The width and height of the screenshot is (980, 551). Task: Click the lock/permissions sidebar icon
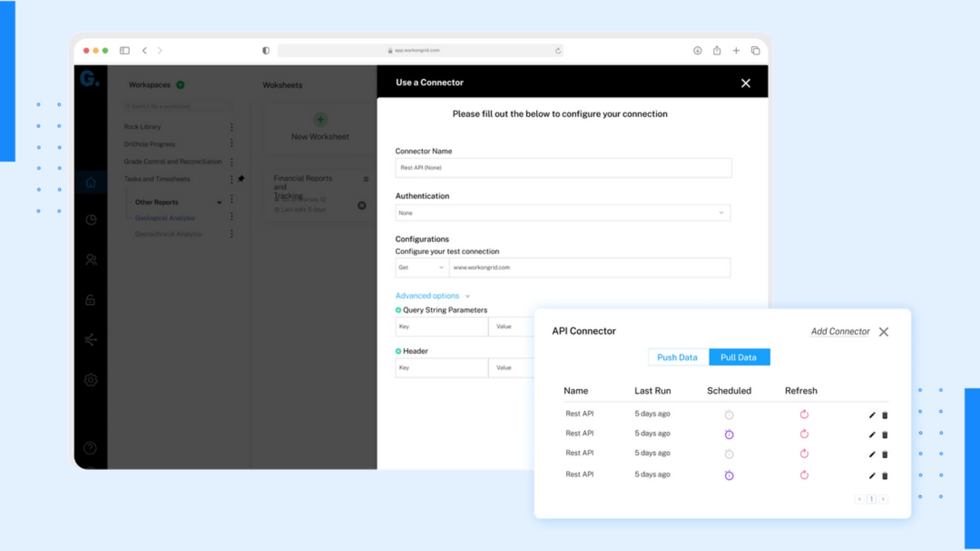[x=90, y=300]
